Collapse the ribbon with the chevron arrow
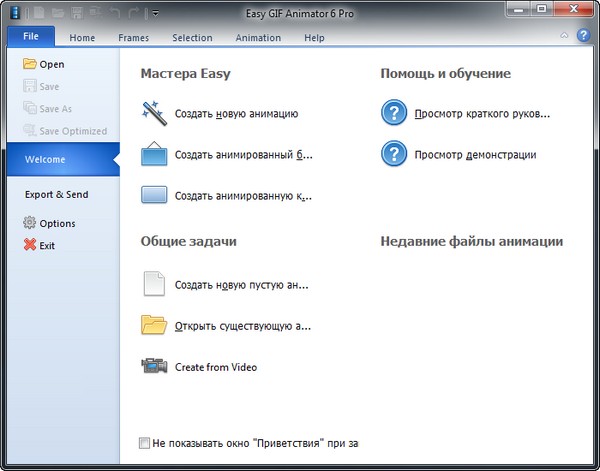 pos(564,37)
